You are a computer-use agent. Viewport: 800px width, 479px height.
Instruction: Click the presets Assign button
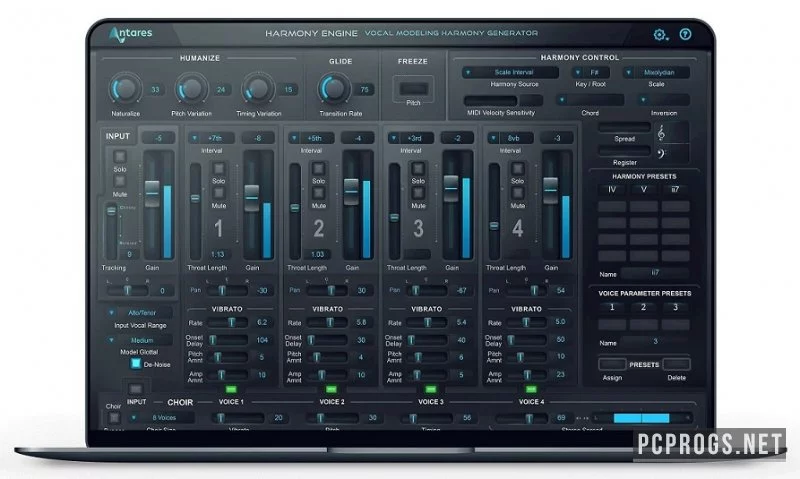(x=612, y=364)
